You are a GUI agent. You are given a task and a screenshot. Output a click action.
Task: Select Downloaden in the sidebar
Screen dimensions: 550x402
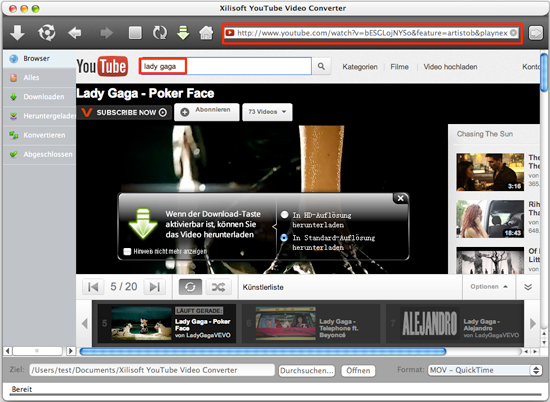click(x=39, y=97)
